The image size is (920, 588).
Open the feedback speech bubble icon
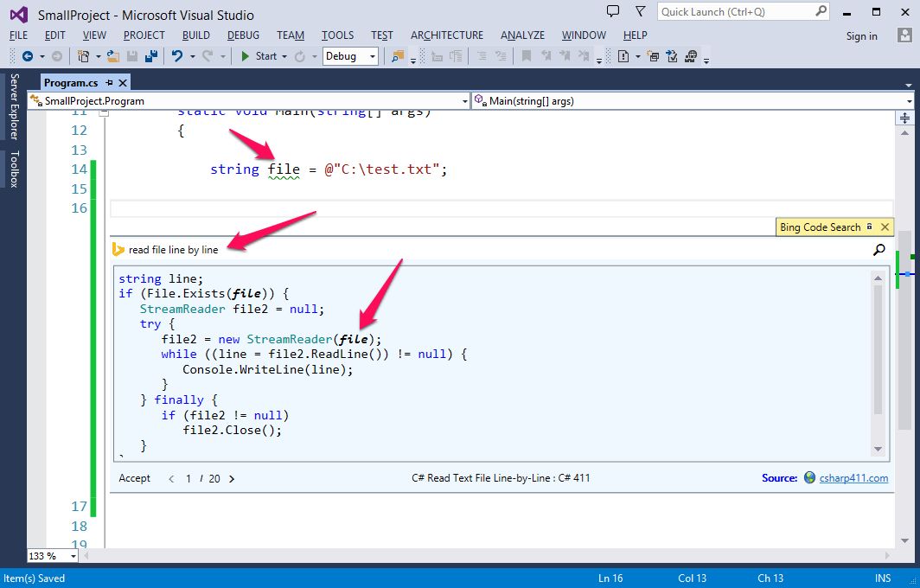point(613,11)
